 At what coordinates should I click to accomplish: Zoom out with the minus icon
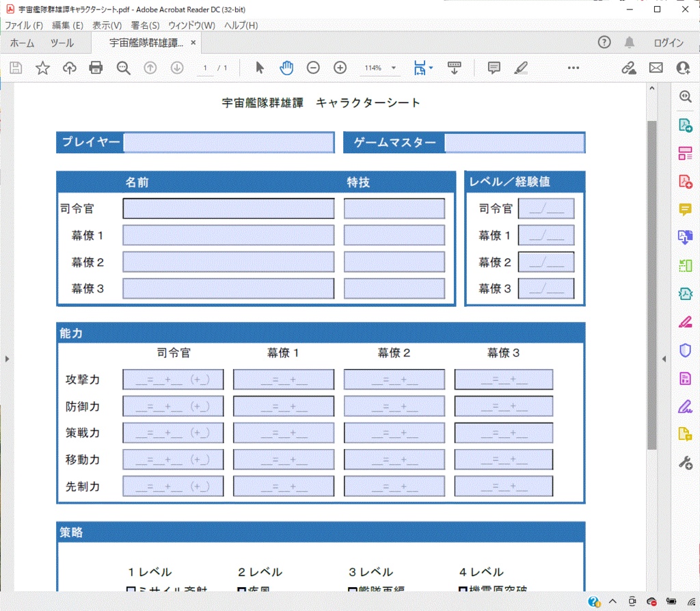click(x=313, y=68)
